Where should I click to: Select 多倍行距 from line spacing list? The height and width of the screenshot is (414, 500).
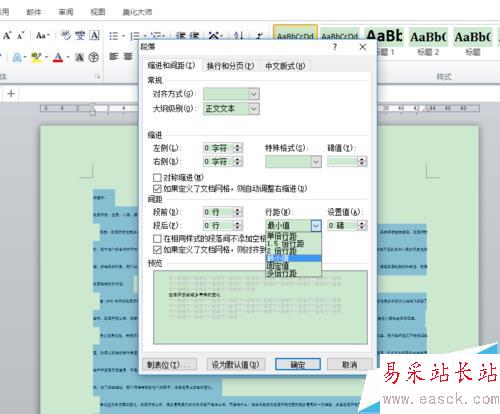tap(293, 273)
